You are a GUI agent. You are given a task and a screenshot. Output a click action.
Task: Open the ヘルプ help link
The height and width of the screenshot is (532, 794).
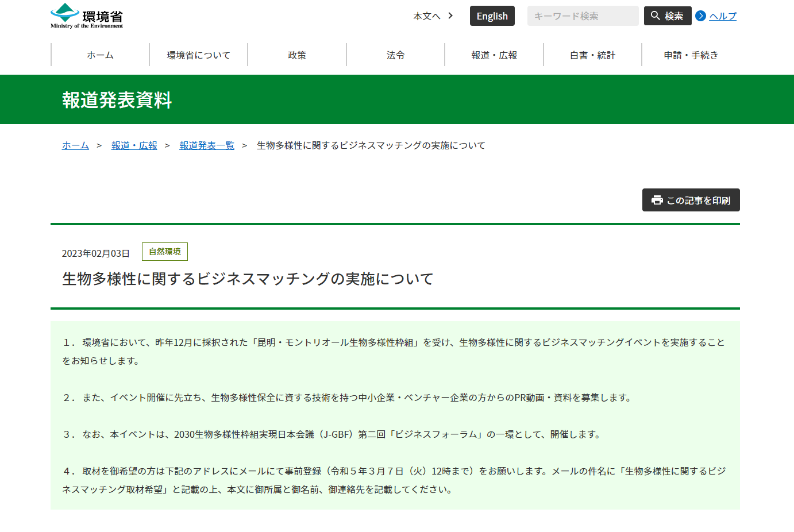[x=722, y=16]
